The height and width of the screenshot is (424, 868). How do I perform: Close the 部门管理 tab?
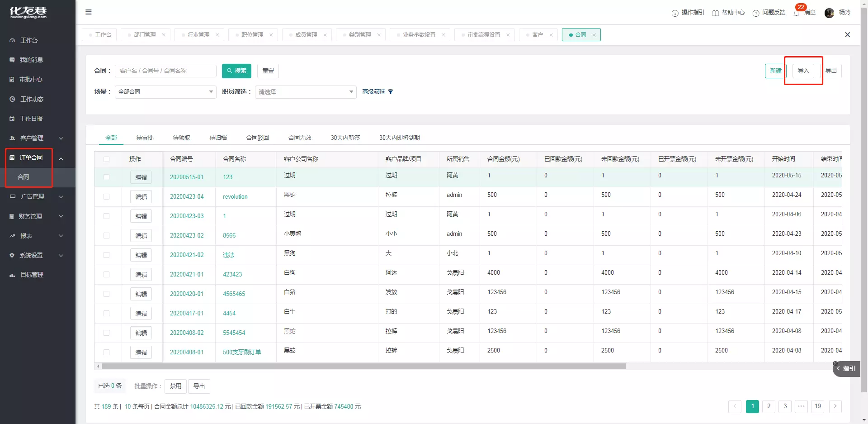pos(164,35)
